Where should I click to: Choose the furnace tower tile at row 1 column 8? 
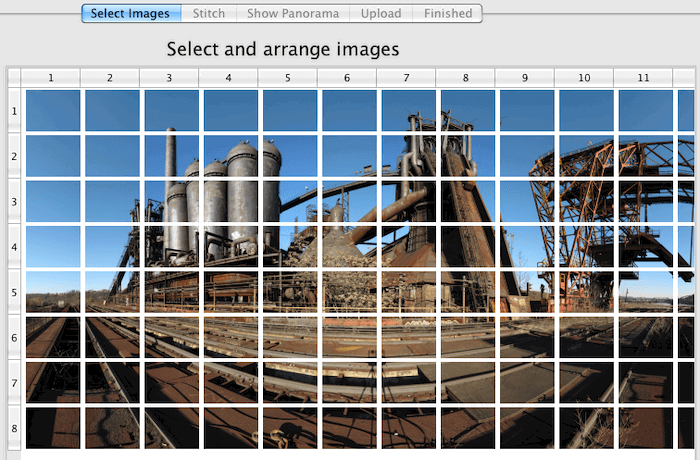468,111
